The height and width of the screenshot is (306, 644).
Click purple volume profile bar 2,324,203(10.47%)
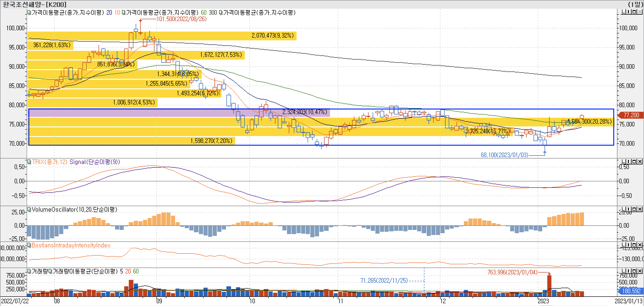(x=179, y=113)
